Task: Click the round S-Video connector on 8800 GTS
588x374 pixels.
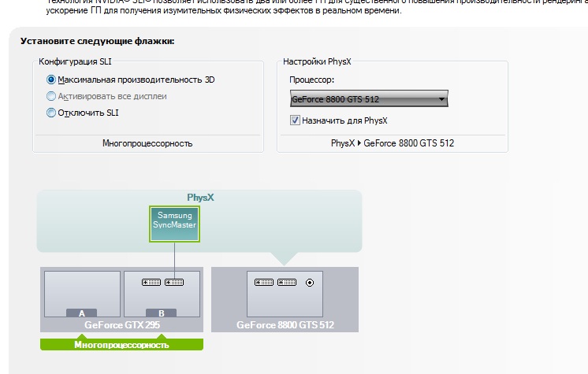Action: click(310, 283)
